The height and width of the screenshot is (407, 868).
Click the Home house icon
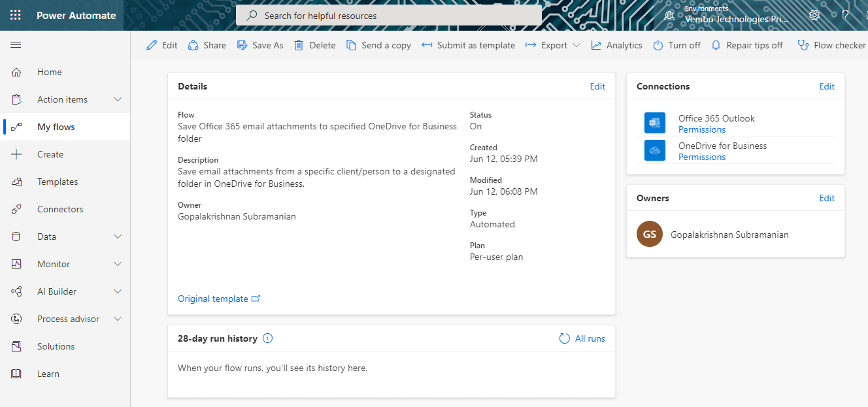(17, 73)
